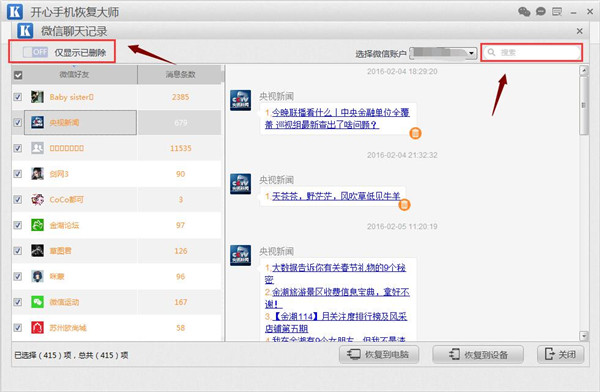Screen dimensions: 600x392
Task: Toggle the select-all checkbox in header
Action: pos(18,75)
